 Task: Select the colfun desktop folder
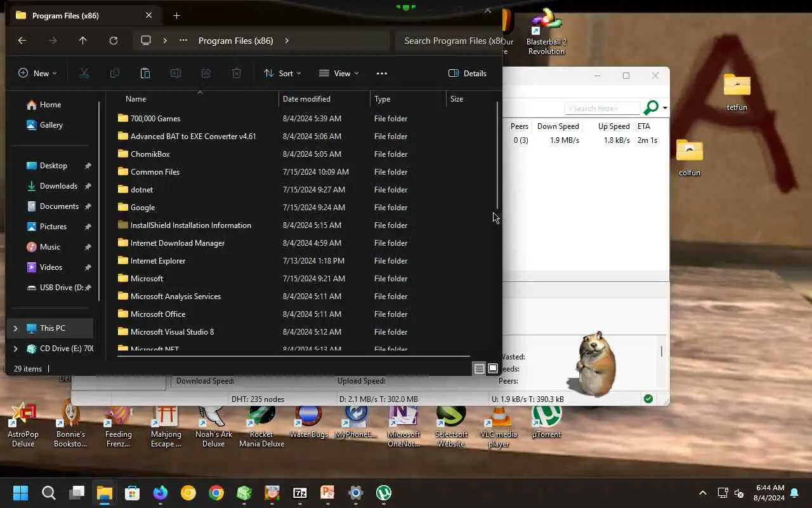pos(690,157)
